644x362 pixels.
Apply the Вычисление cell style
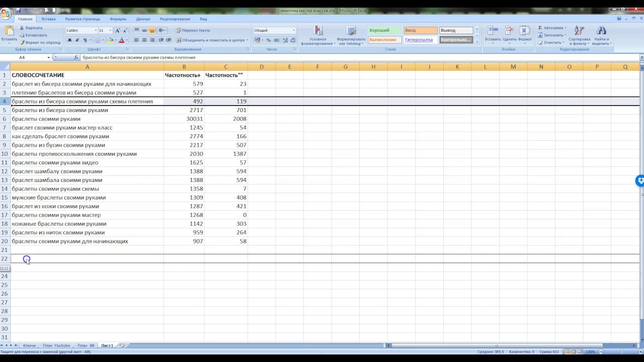(x=385, y=40)
